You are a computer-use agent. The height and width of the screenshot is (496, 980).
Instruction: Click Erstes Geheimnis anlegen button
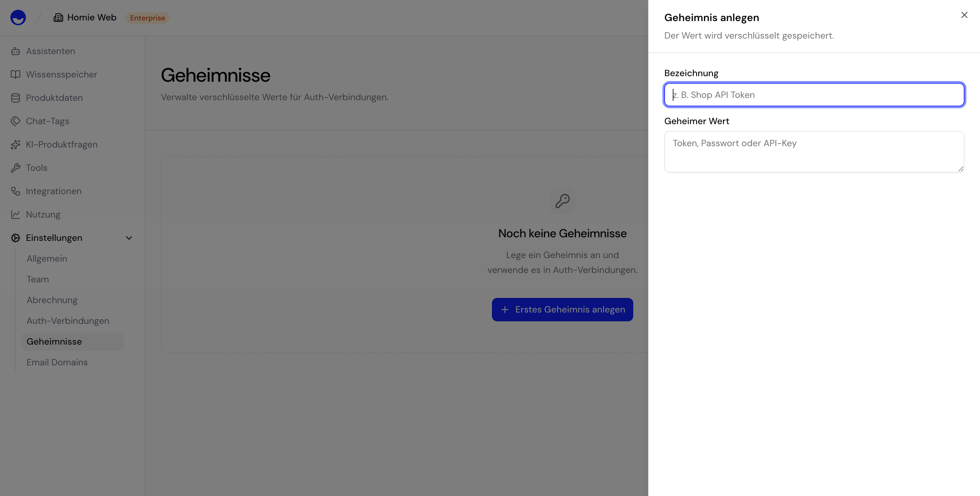562,310
